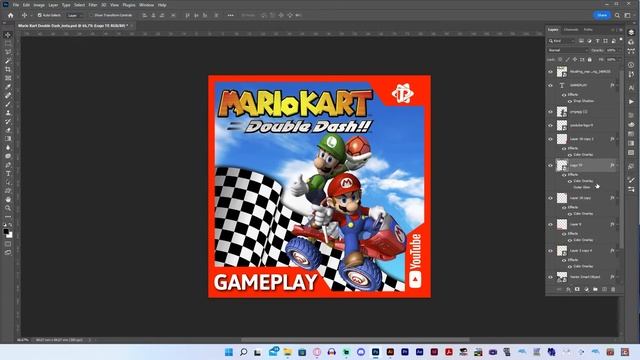The width and height of the screenshot is (640, 360).
Task: Select the Horizontal Type tool
Action: tap(8, 173)
